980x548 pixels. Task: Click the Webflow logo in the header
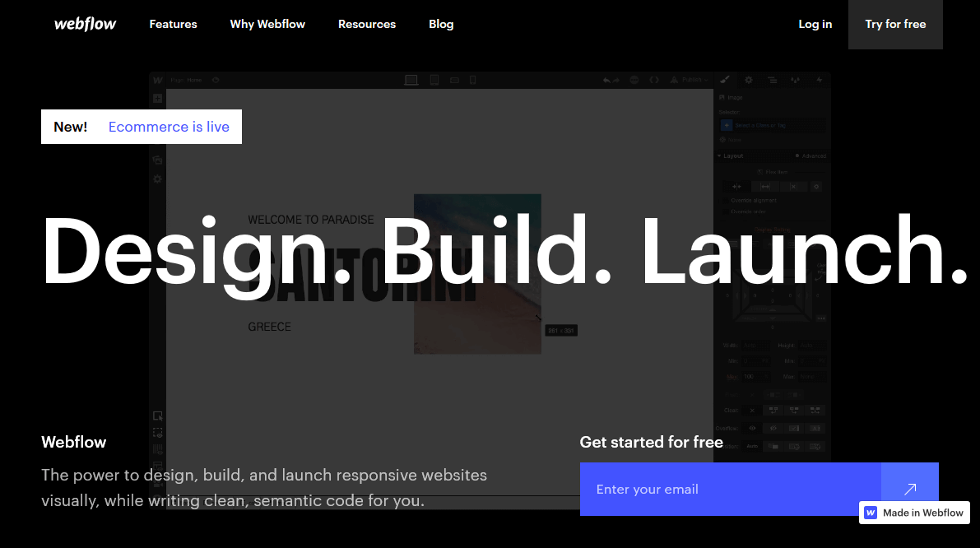coord(85,24)
